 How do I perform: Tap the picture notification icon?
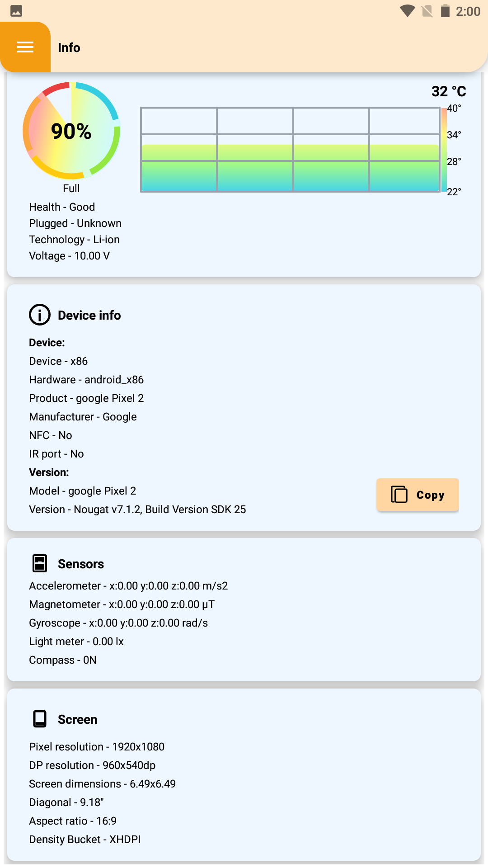[x=16, y=11]
